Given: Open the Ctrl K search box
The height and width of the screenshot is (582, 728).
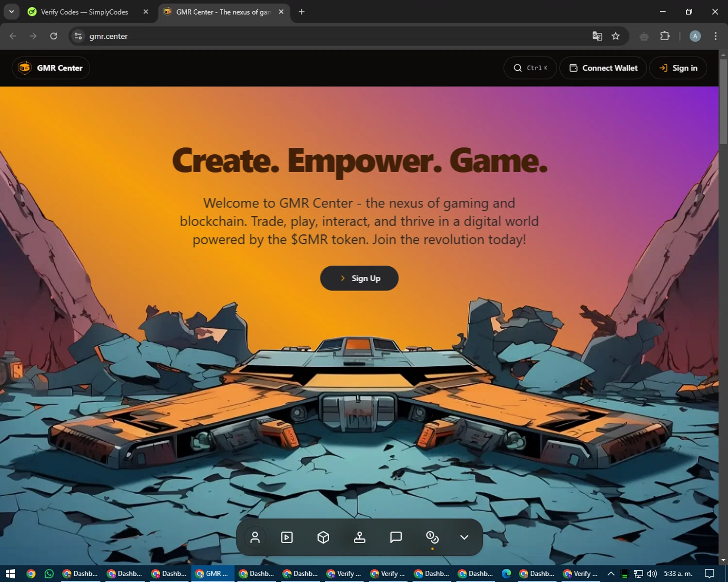Looking at the screenshot, I should tap(530, 68).
